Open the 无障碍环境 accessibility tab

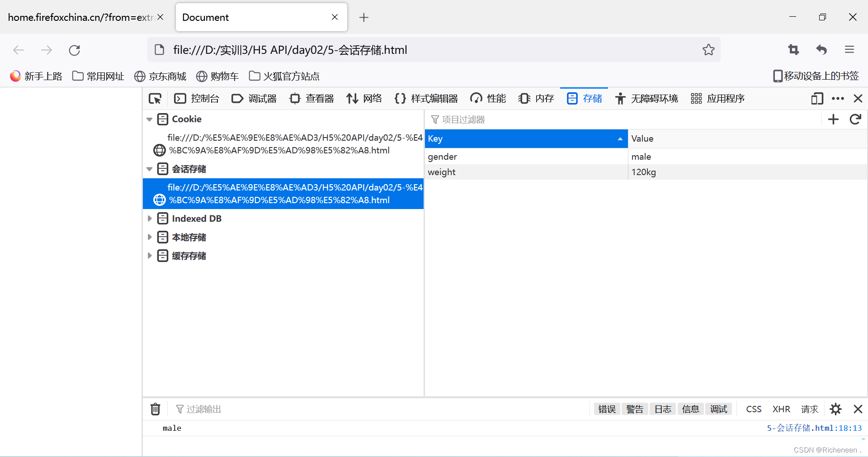pos(646,99)
